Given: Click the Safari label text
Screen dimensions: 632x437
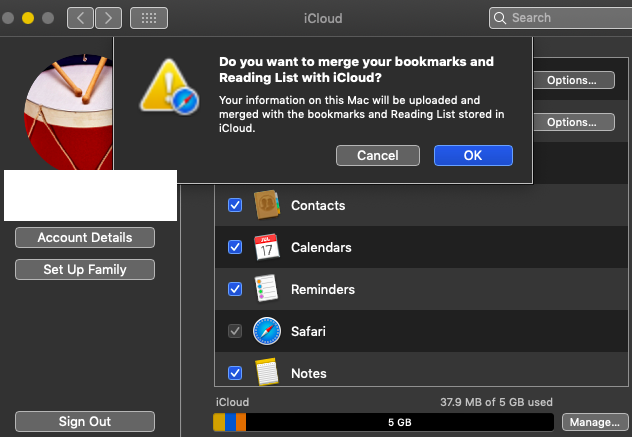Looking at the screenshot, I should (x=308, y=331).
